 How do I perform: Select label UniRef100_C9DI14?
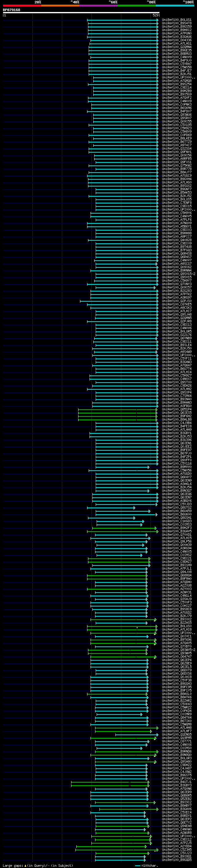[x=176, y=88]
